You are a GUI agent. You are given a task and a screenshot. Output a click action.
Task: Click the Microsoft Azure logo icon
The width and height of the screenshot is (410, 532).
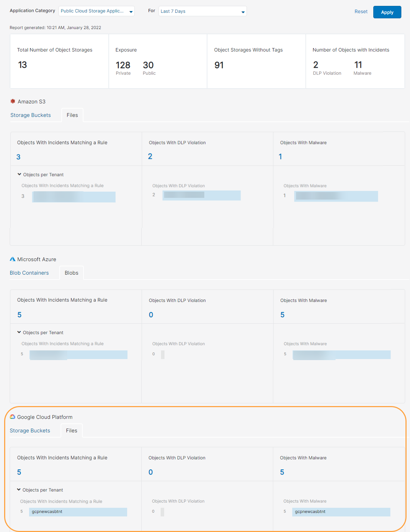click(13, 259)
